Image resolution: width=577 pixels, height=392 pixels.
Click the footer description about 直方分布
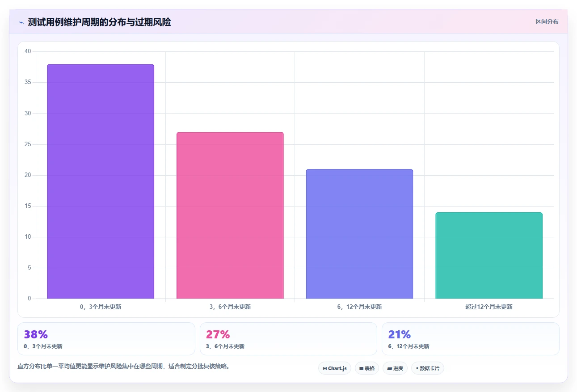coord(123,366)
